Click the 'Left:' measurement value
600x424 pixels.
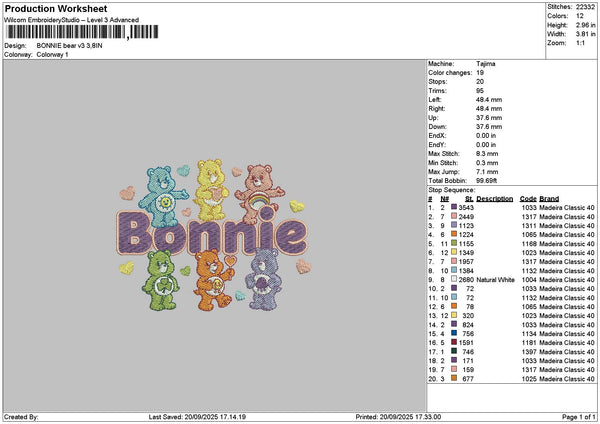[489, 99]
